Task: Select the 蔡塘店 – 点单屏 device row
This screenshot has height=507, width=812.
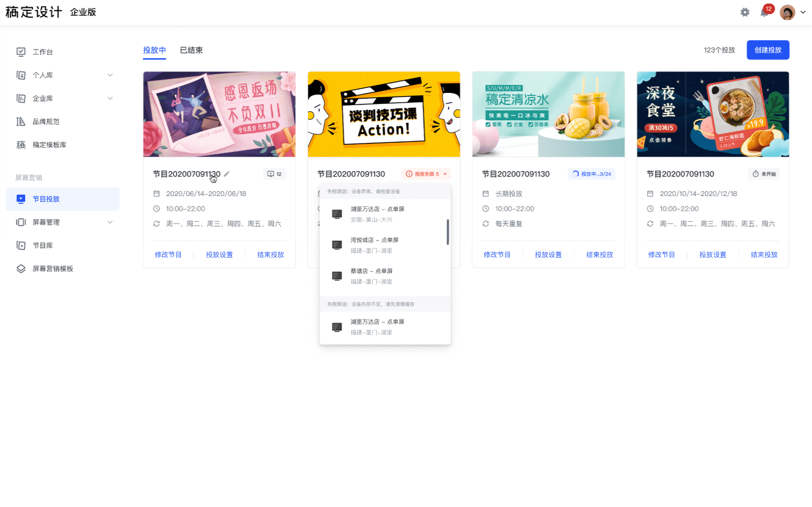Action: 385,276
